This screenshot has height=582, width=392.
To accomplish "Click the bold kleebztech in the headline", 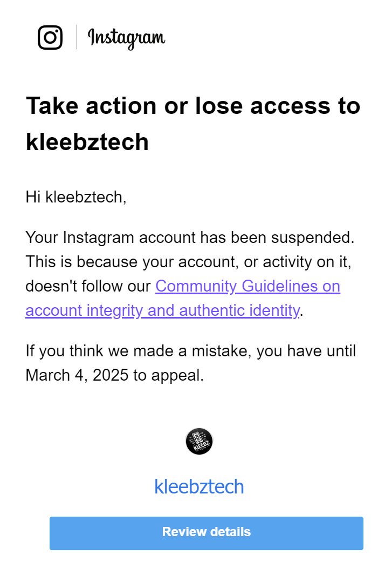I will (x=87, y=142).
